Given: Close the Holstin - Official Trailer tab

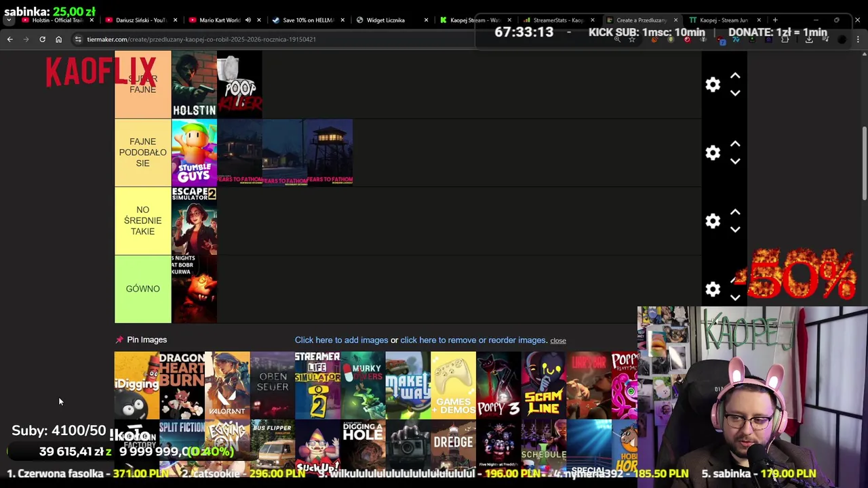Looking at the screenshot, I should pyautogui.click(x=92, y=20).
